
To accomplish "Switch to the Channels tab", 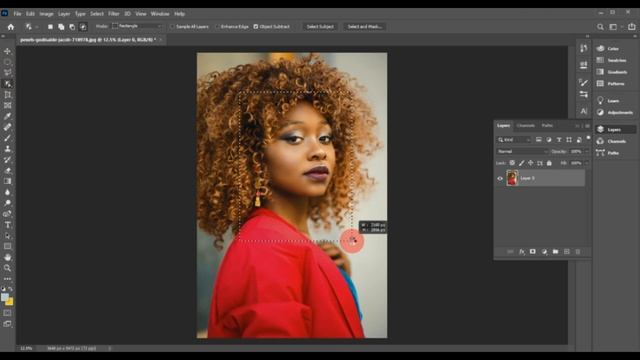I will tap(525, 126).
